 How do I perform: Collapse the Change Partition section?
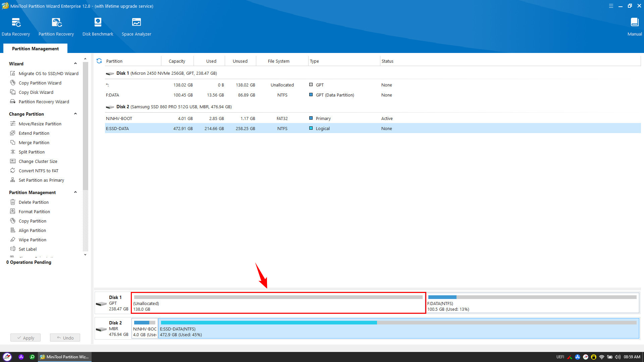coord(75,114)
